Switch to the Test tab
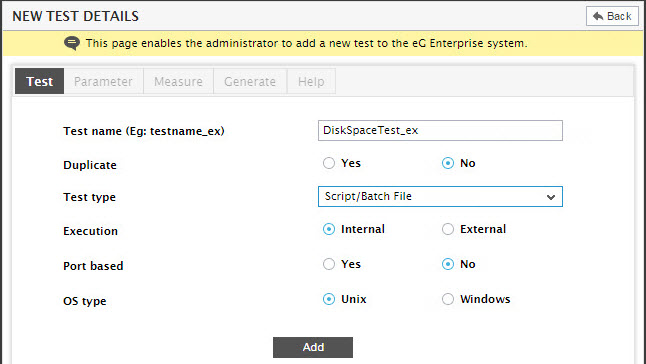Screen dimensions: 646x364 (40, 81)
